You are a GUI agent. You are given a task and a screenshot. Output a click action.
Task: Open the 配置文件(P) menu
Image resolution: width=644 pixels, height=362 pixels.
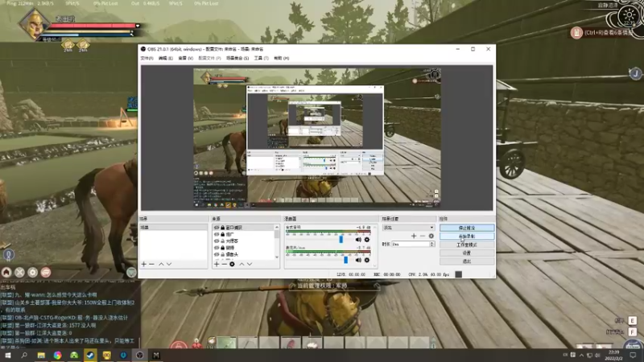[x=209, y=58]
